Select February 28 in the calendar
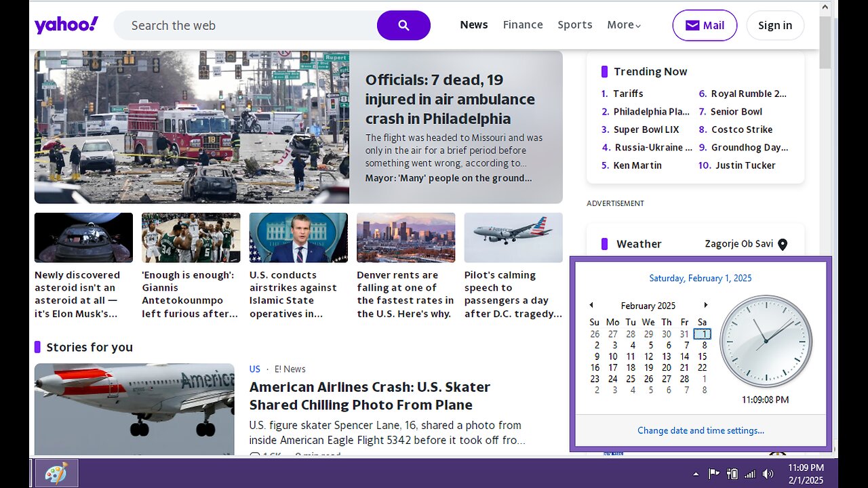 [684, 379]
